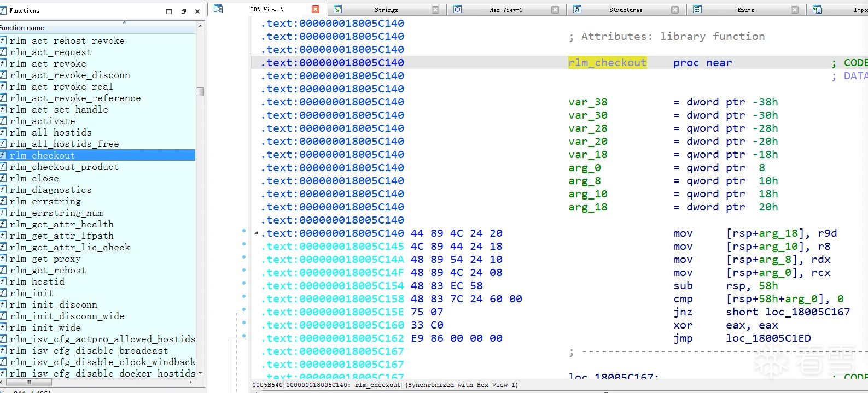
Task: Select rlm_checkout_product in the Functions list
Action: pos(97,167)
